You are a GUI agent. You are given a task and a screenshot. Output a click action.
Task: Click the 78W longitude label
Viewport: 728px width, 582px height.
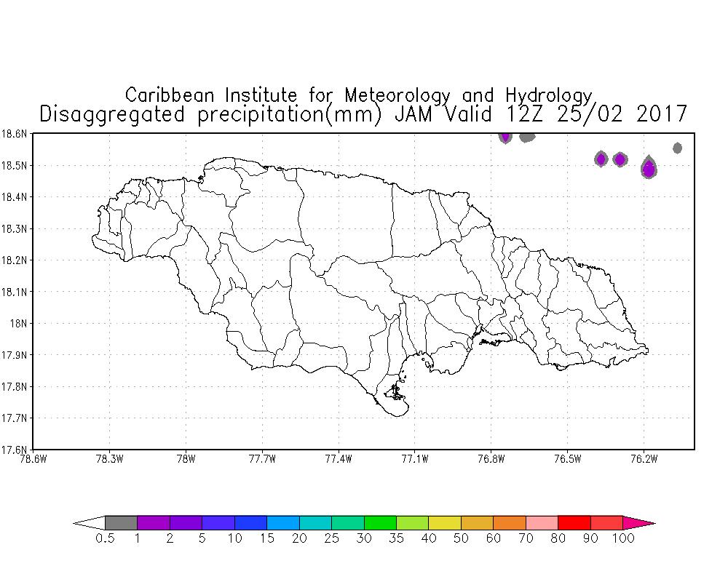click(x=186, y=459)
